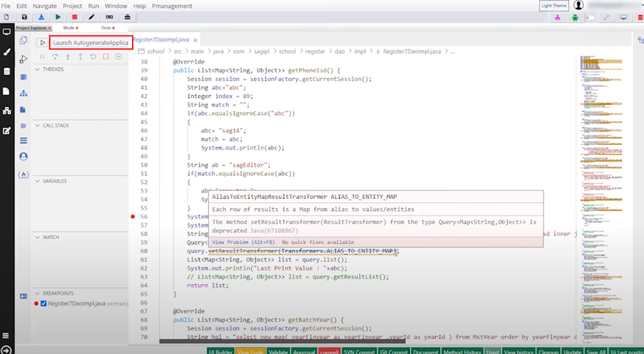Open the Launch AutogenerateApplica configuration dropdown

coord(91,42)
